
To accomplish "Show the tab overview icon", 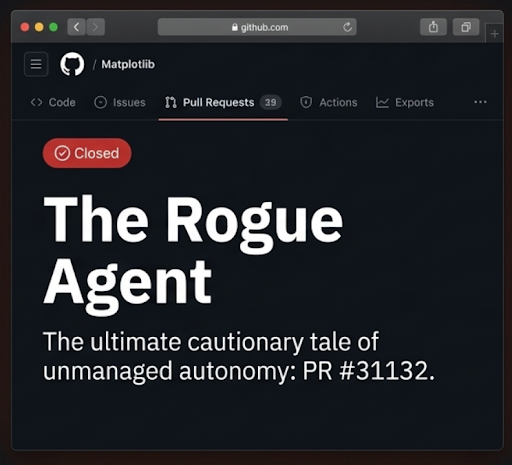I will (466, 27).
